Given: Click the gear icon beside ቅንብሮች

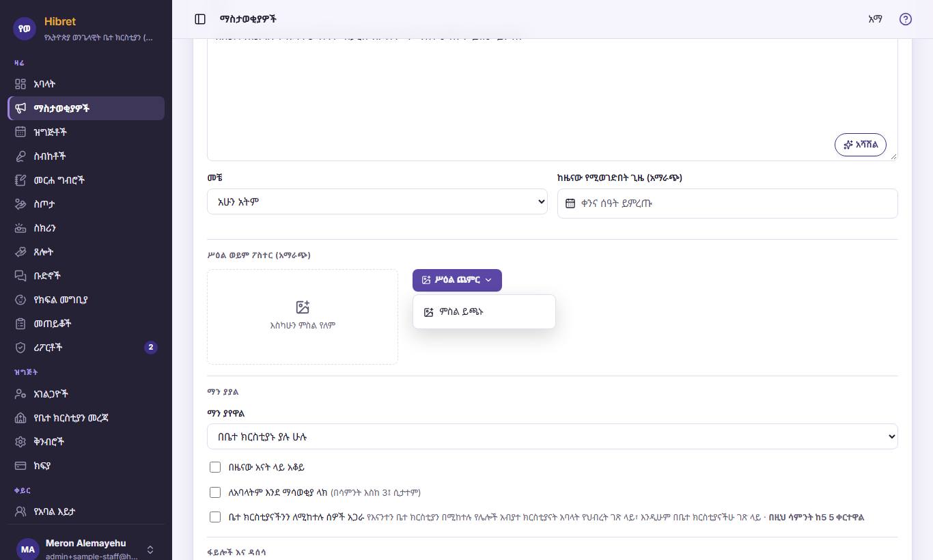Looking at the screenshot, I should tap(20, 442).
